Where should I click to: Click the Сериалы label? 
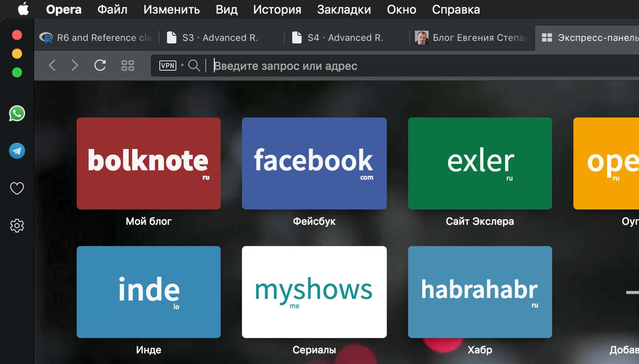(314, 350)
